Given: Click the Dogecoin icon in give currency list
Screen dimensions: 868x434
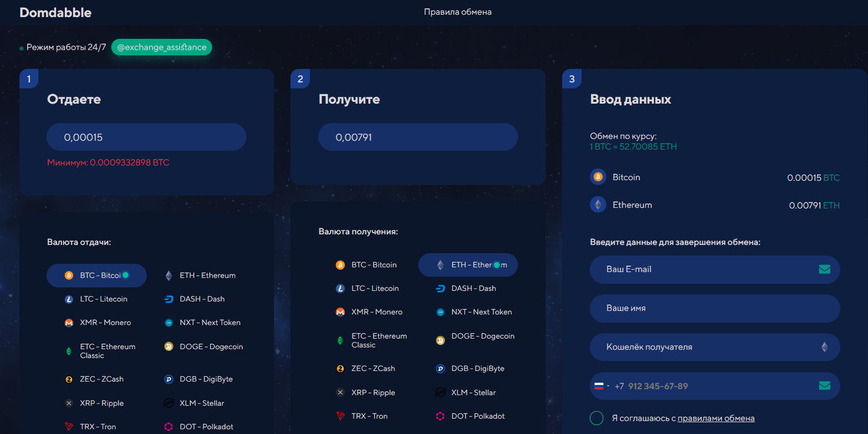Looking at the screenshot, I should pos(169,347).
